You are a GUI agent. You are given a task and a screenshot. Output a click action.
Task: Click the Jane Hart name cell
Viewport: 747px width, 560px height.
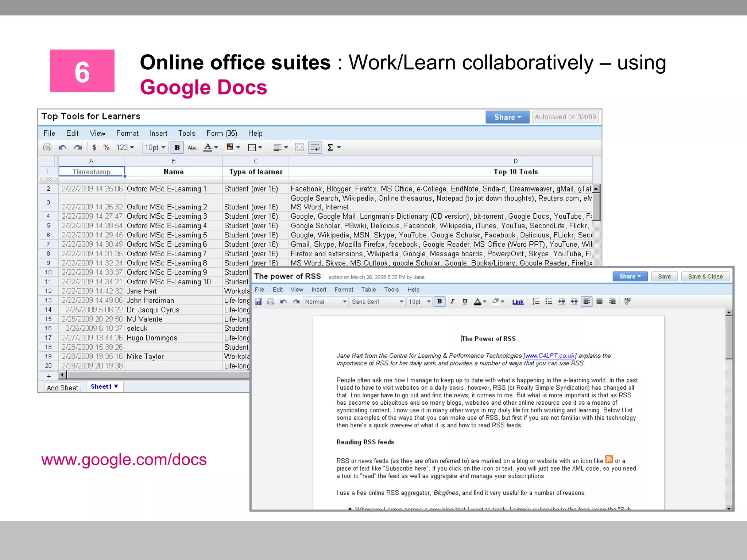[x=174, y=291]
